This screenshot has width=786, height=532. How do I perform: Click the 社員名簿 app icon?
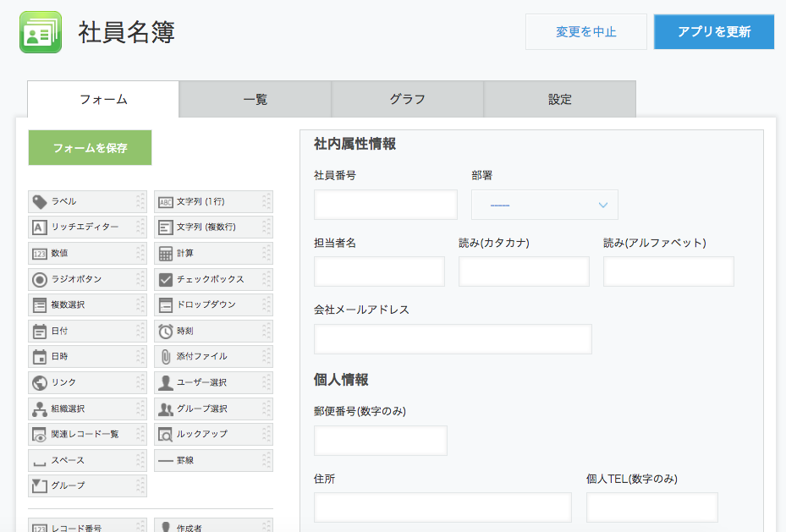[x=41, y=32]
